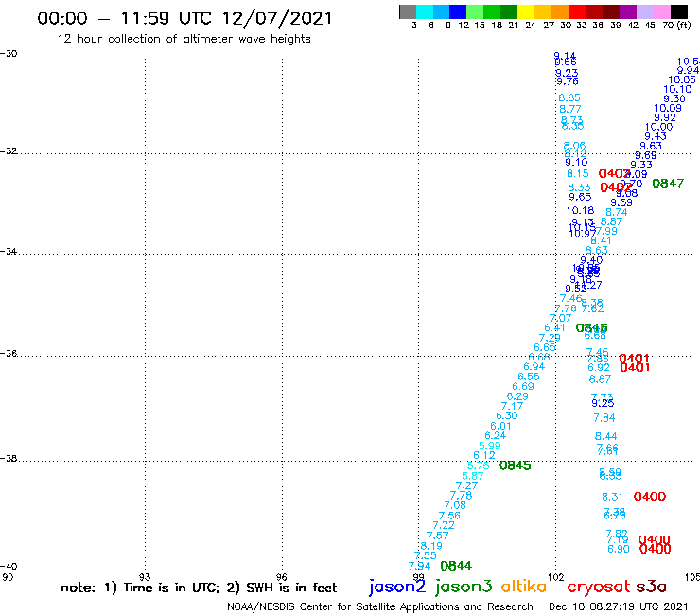
Task: Click the 9.76 wave height value
Action: [568, 81]
